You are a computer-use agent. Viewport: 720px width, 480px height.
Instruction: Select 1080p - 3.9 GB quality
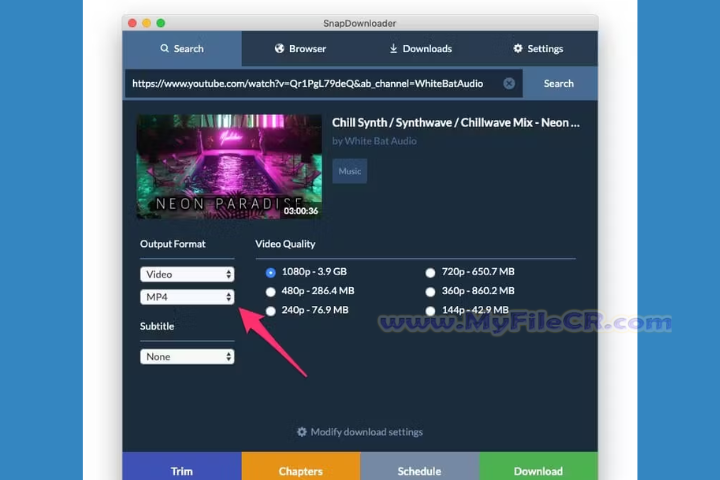point(270,272)
